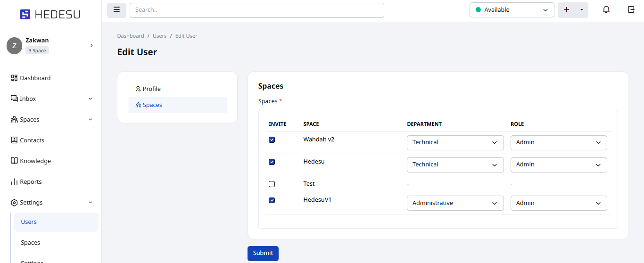644x263 pixels.
Task: Click the Search input field
Action: (256, 10)
